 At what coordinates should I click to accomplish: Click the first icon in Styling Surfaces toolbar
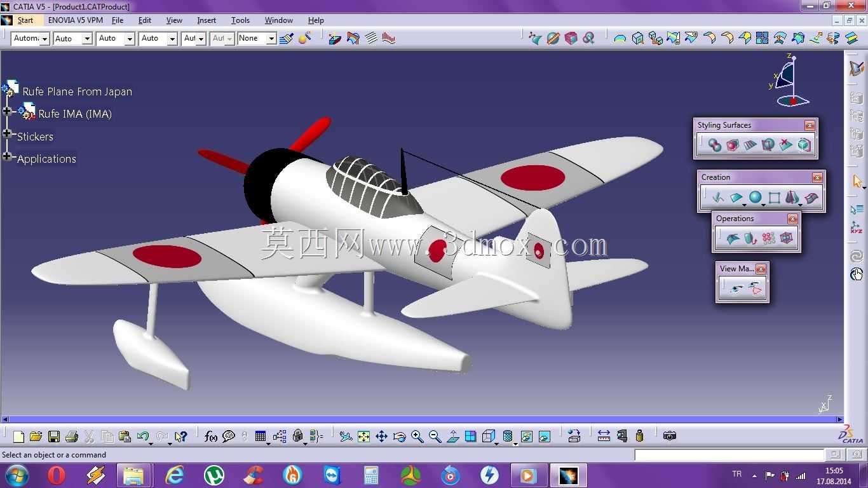pyautogui.click(x=715, y=146)
